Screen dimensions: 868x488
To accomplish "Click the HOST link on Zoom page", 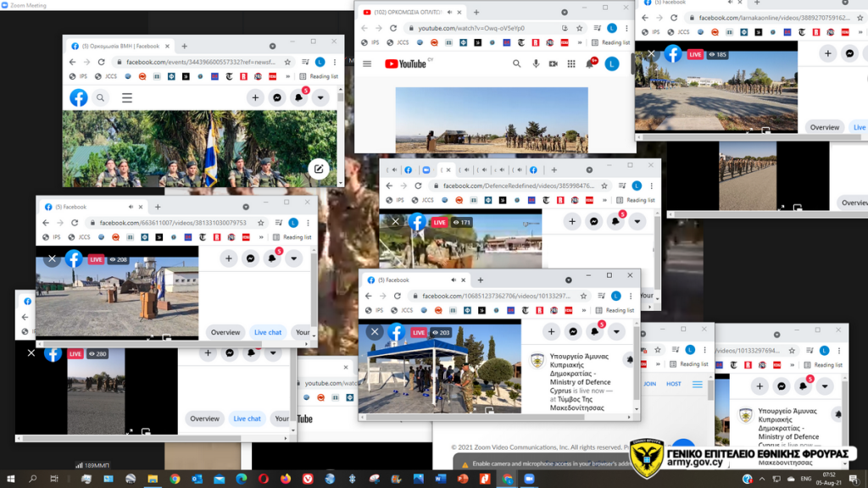I will 674,384.
